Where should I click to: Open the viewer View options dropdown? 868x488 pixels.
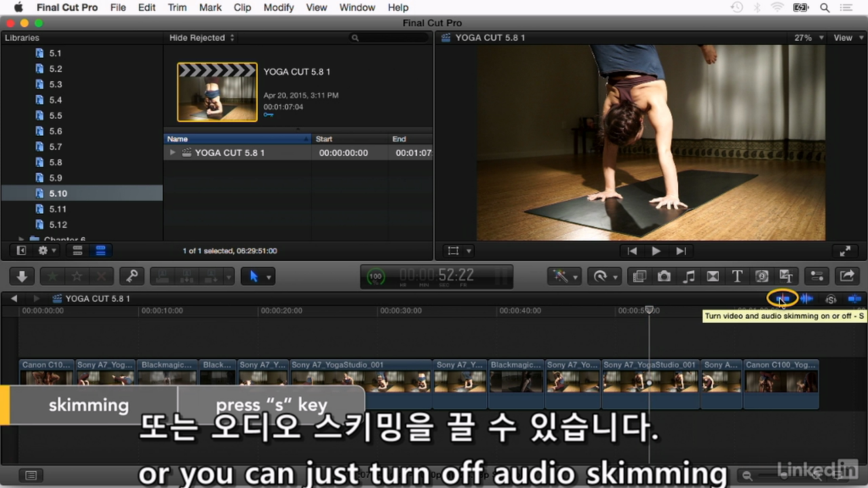pos(847,38)
